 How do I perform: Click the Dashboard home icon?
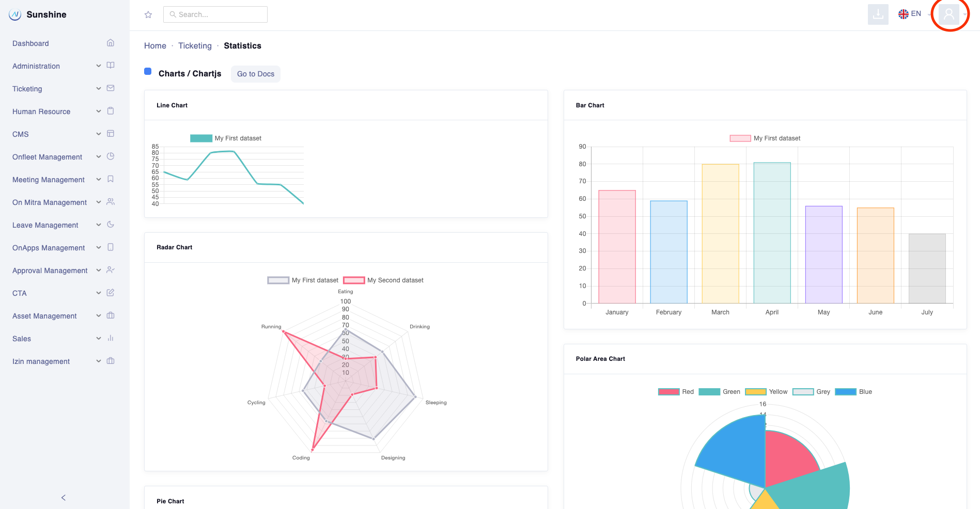(111, 43)
